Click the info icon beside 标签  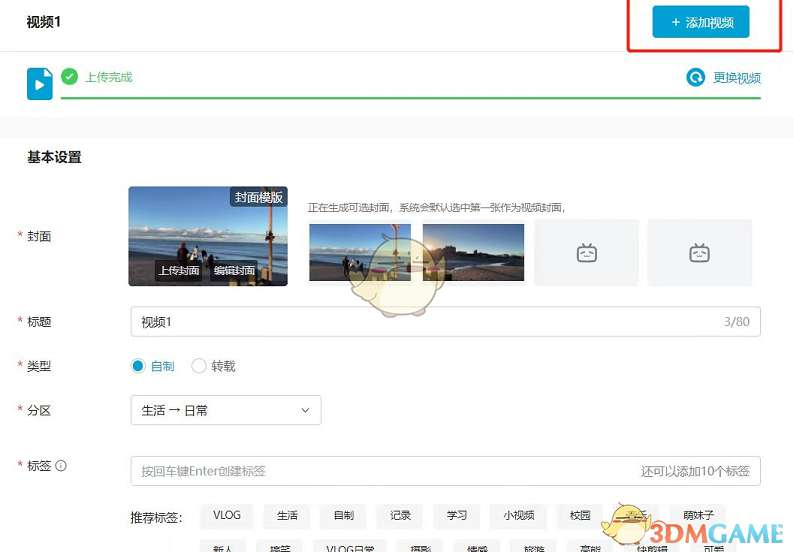pos(61,466)
